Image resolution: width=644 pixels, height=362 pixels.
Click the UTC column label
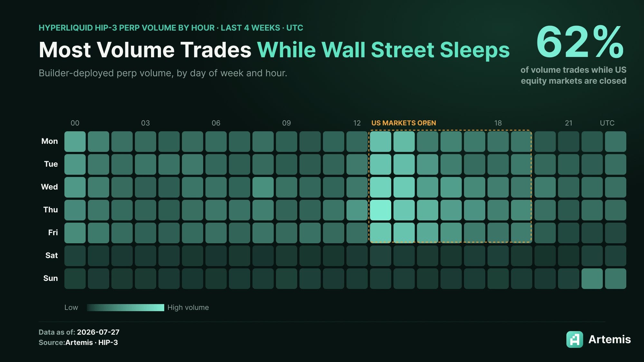click(x=607, y=123)
